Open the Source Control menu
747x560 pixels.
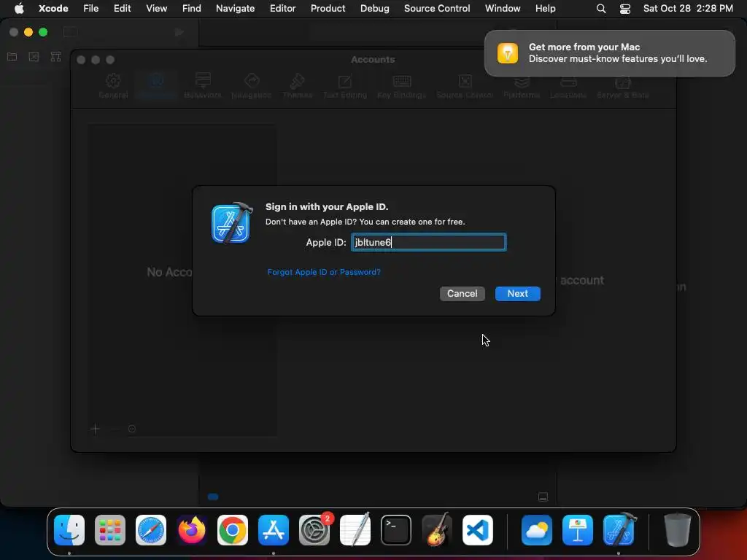coord(437,8)
